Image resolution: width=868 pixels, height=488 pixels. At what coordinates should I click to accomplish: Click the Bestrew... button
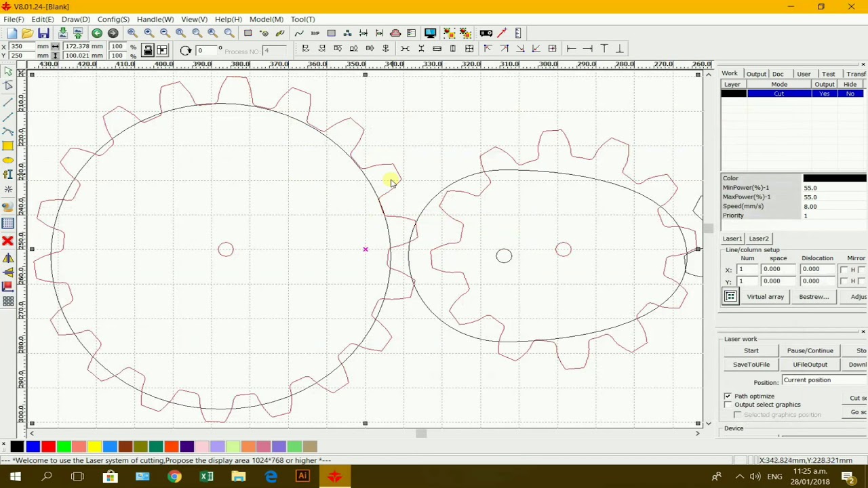coord(814,297)
